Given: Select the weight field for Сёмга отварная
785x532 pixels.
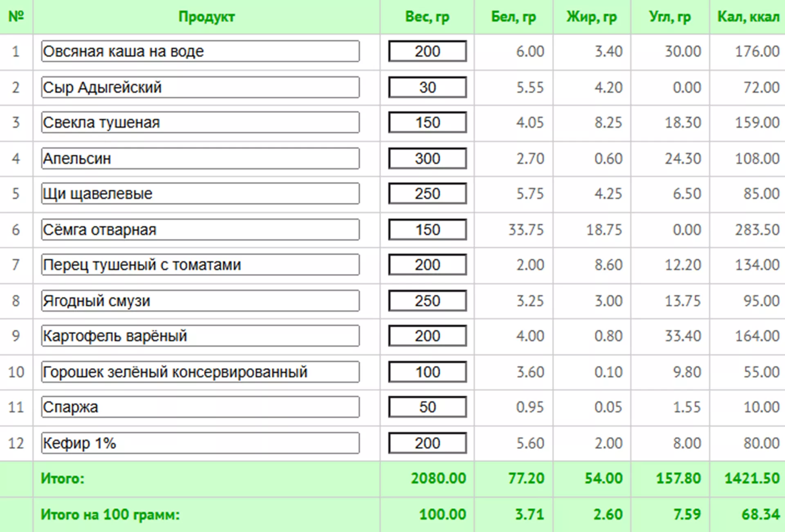Looking at the screenshot, I should point(428,229).
